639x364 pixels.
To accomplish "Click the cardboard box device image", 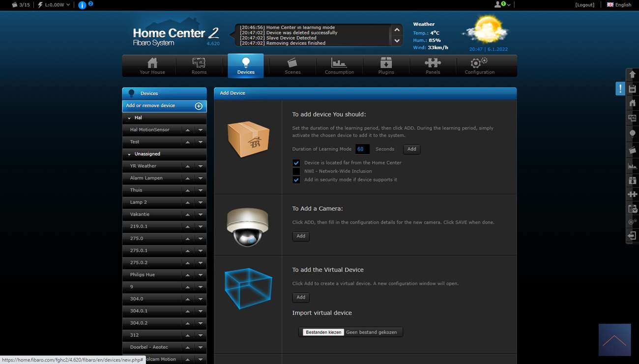I will pyautogui.click(x=248, y=139).
